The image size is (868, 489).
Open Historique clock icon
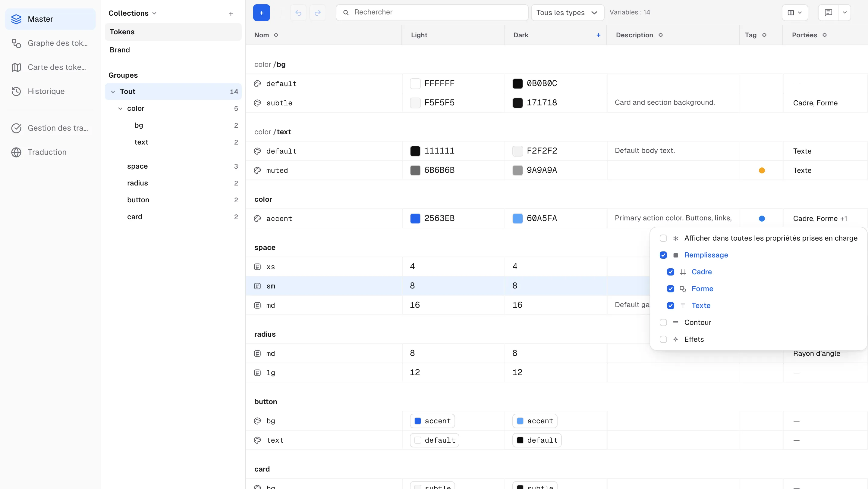(16, 91)
